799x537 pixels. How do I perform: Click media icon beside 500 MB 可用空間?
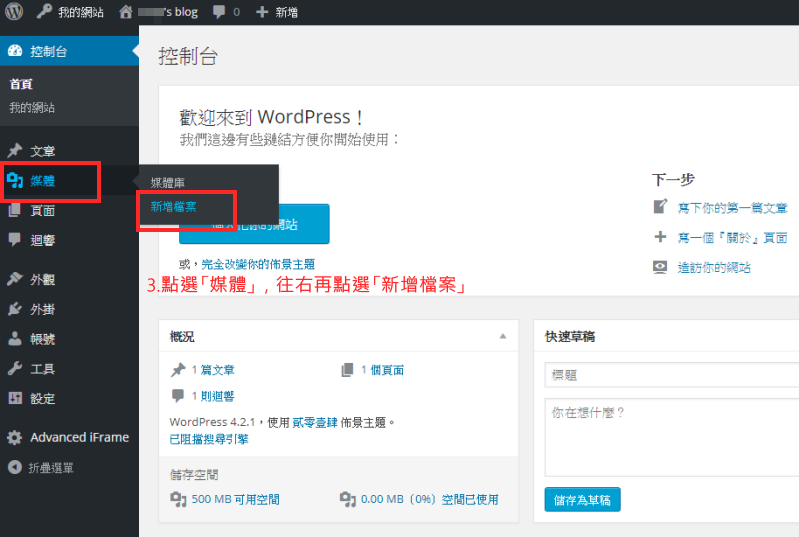click(x=178, y=499)
